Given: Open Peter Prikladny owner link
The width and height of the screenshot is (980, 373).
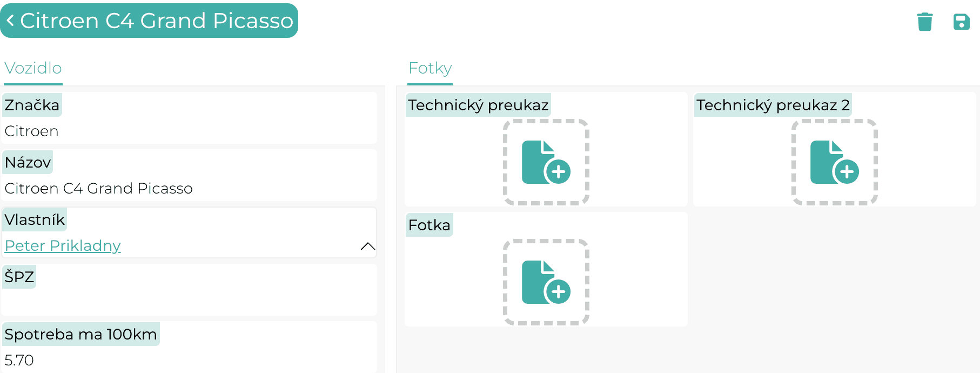Looking at the screenshot, I should tap(63, 245).
